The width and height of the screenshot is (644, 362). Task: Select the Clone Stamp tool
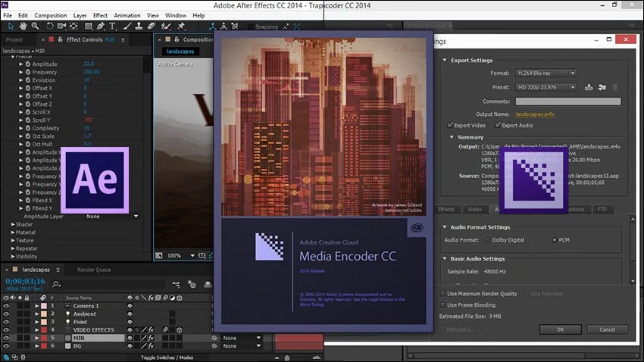tap(139, 27)
